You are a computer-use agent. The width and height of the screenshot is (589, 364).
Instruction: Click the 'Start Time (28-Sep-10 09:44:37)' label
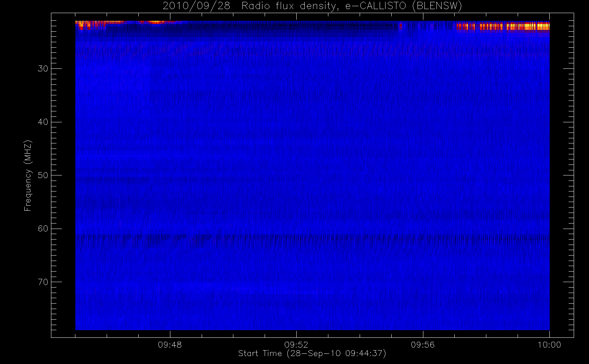click(x=312, y=353)
